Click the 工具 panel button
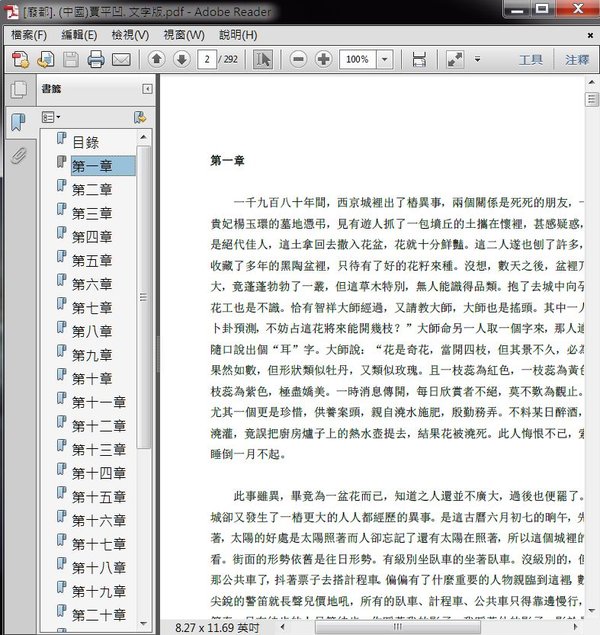Viewport: 600px width, 635px height. [530, 60]
